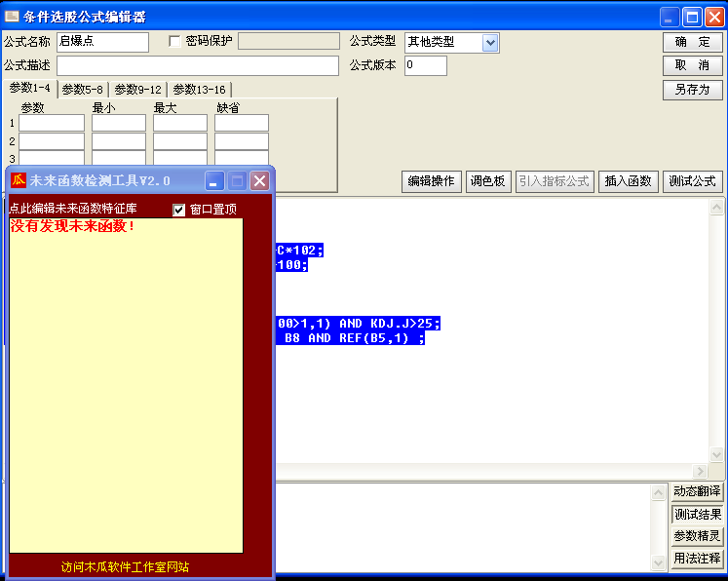Click the 确定 button
The height and width of the screenshot is (581, 728).
coord(692,42)
